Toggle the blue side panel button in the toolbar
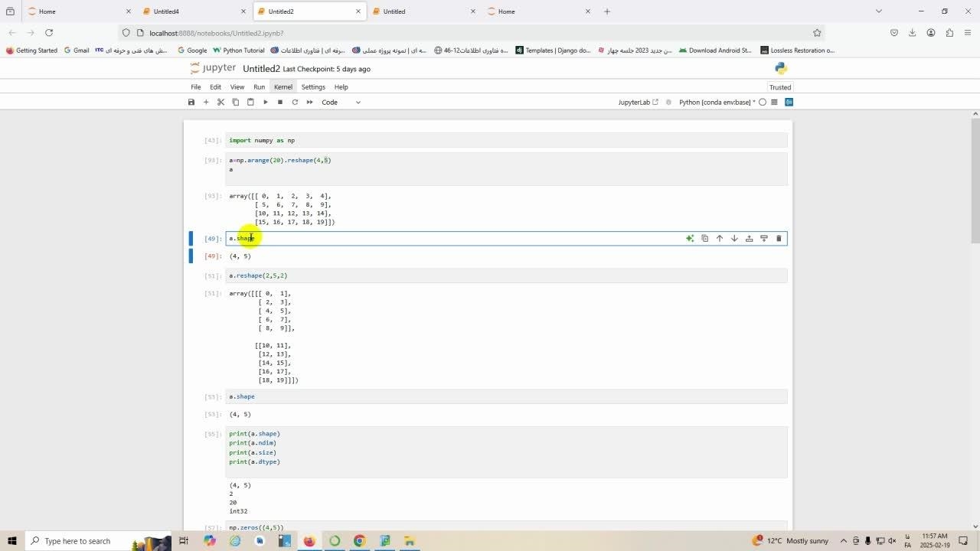The image size is (980, 551). click(x=789, y=102)
